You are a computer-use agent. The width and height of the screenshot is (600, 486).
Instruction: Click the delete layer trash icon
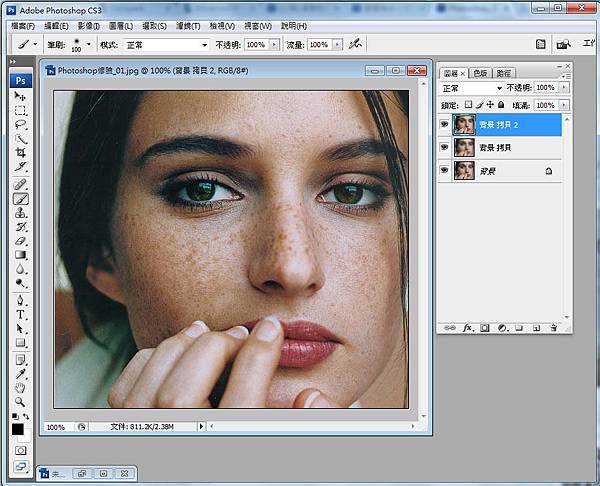pos(551,327)
